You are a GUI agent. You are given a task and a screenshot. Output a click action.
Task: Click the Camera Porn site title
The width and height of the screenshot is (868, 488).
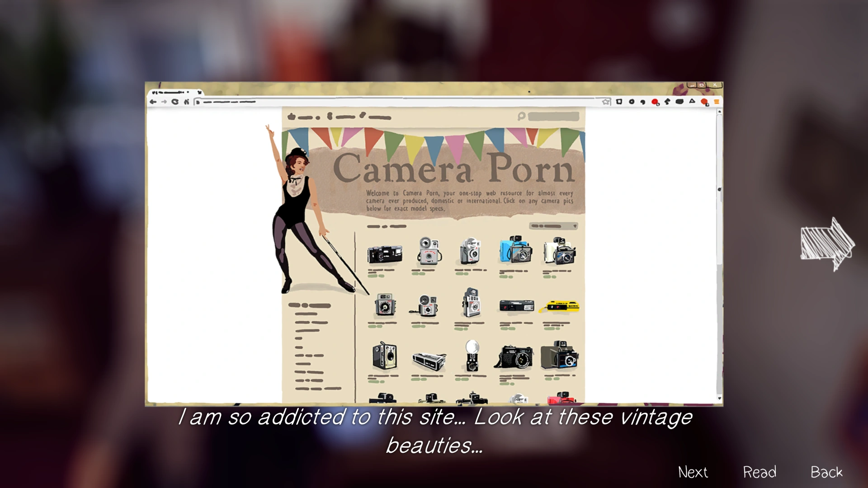point(453,168)
